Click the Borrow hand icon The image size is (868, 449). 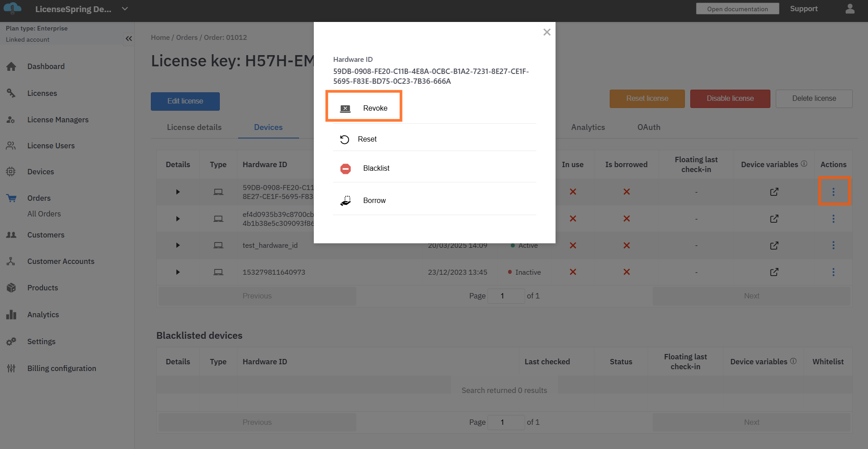pos(345,201)
